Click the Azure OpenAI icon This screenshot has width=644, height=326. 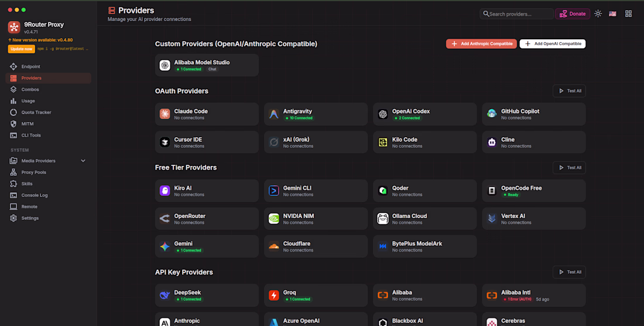click(x=274, y=322)
